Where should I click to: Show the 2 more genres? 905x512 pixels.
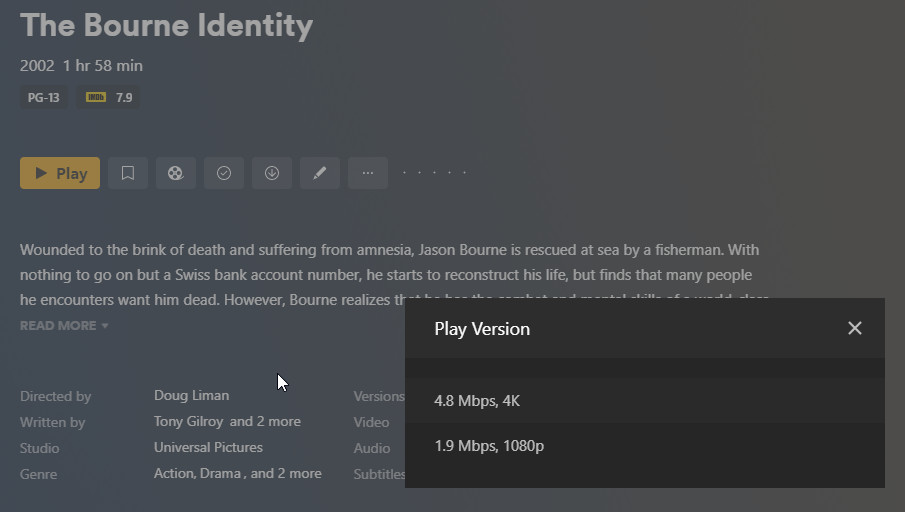[x=286, y=473]
